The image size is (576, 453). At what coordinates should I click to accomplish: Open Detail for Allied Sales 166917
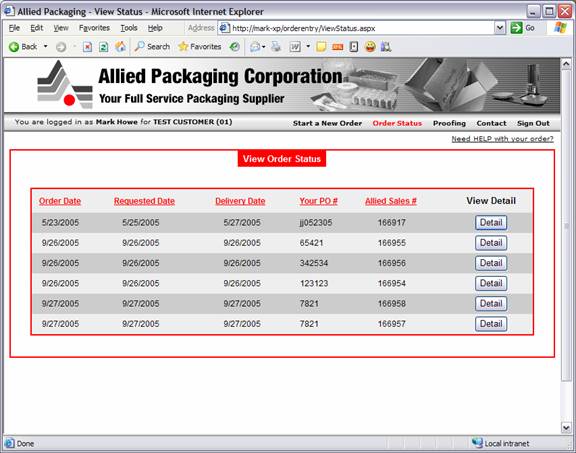(x=491, y=223)
